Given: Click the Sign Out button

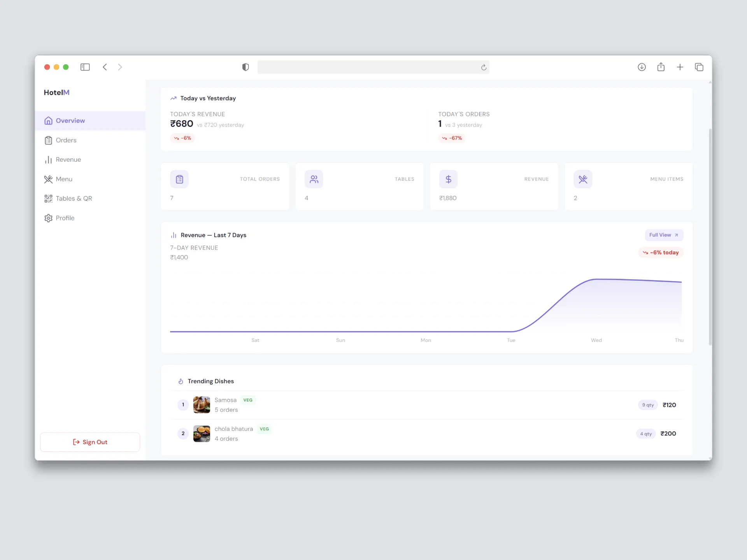Looking at the screenshot, I should pyautogui.click(x=90, y=442).
